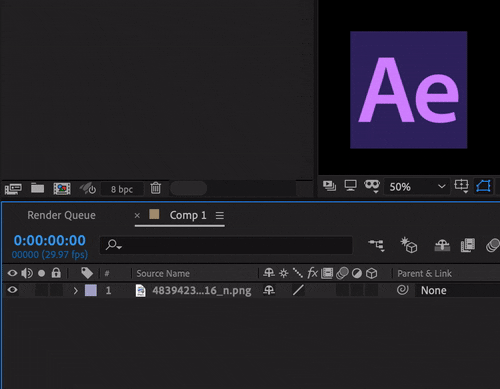Click the Primary Viewer monitor icon

350,186
